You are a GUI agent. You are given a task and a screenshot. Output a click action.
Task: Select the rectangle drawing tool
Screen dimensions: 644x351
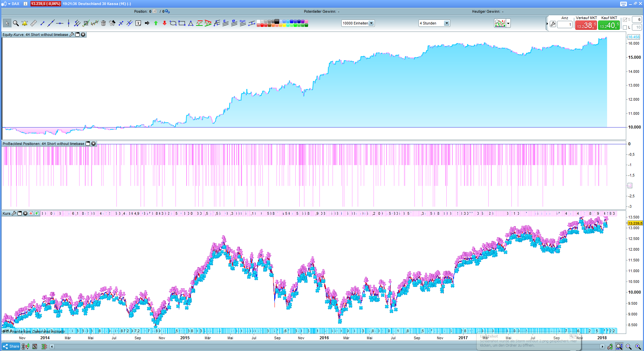point(182,23)
